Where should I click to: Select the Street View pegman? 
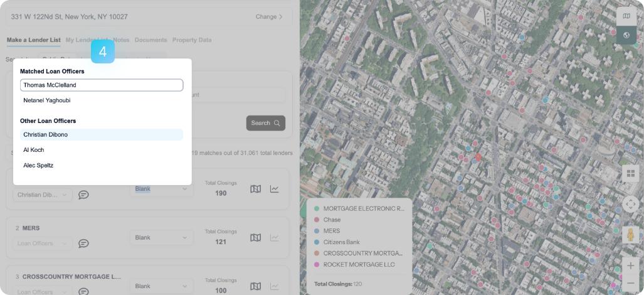pyautogui.click(x=630, y=235)
